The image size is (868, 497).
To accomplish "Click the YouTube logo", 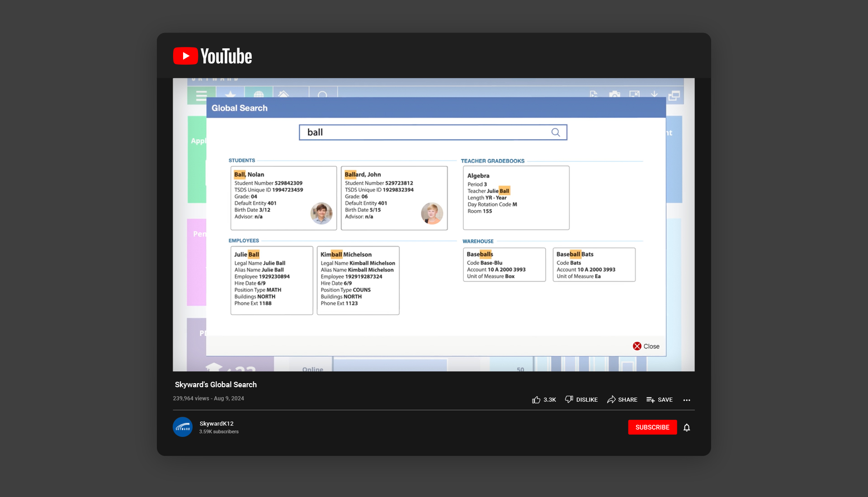I will pyautogui.click(x=212, y=56).
